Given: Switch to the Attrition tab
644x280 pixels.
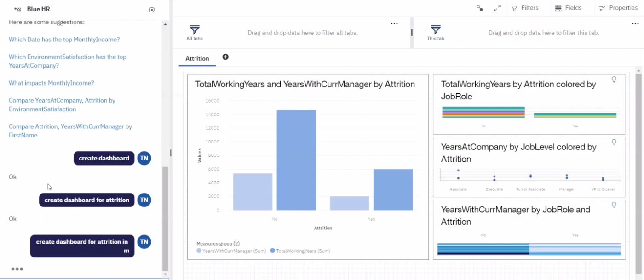Looking at the screenshot, I should 197,58.
